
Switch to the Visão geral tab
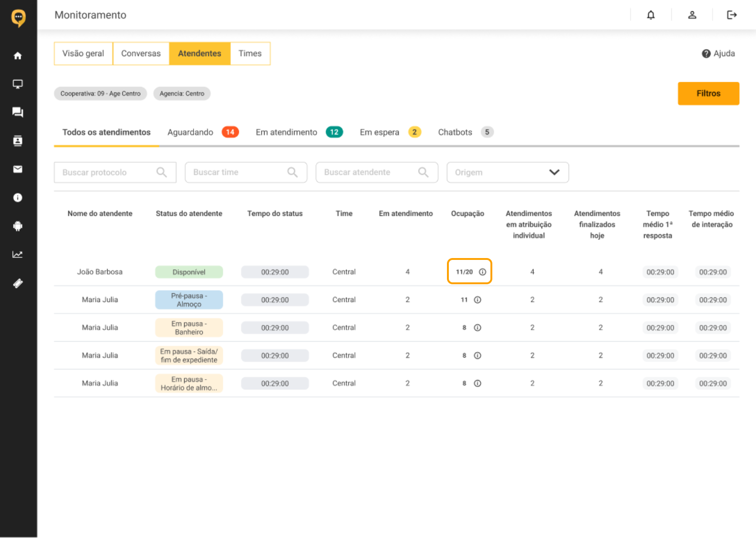83,54
